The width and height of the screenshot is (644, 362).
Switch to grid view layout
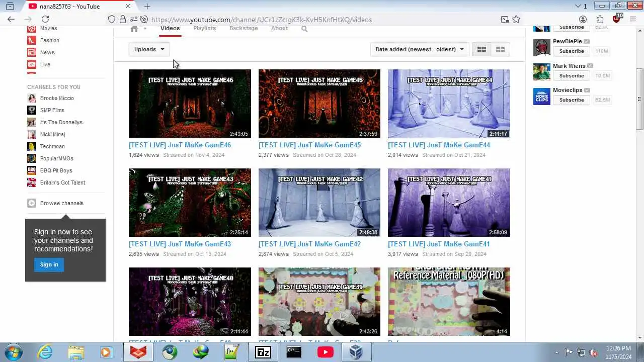click(481, 49)
